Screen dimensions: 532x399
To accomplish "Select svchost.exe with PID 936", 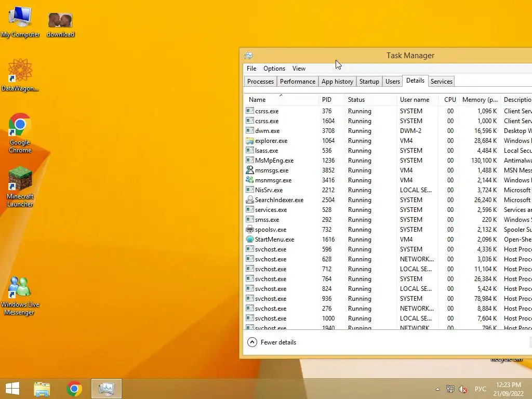I will (388, 299).
